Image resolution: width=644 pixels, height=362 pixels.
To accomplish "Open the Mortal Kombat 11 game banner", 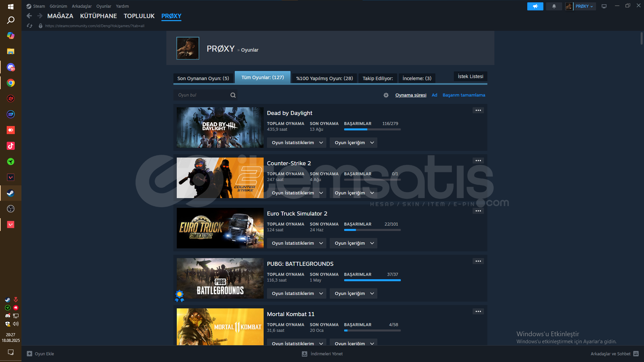I will tap(220, 327).
